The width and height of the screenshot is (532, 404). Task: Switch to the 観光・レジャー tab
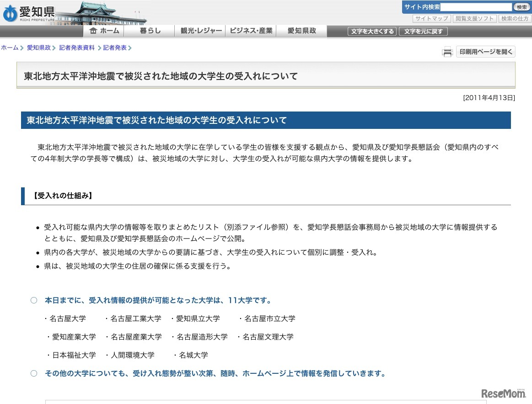point(200,31)
